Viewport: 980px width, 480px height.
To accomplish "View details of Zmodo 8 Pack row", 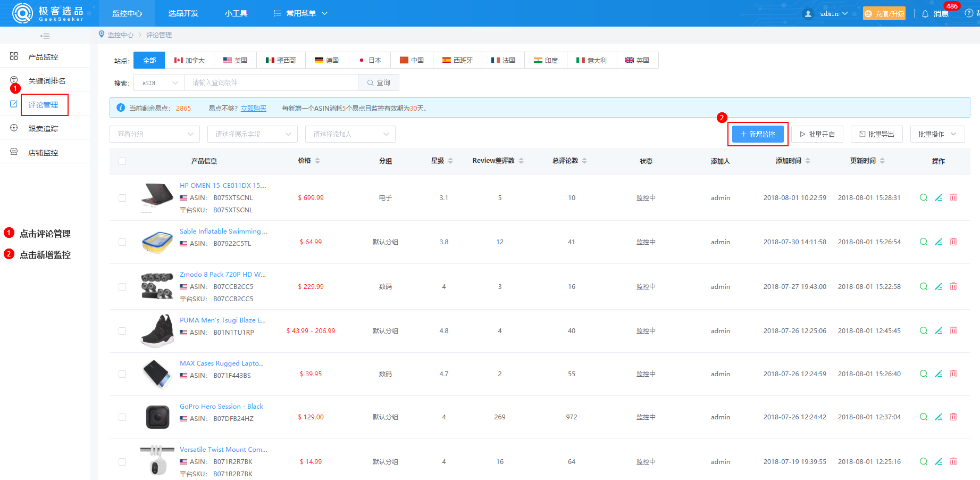I will coord(924,286).
